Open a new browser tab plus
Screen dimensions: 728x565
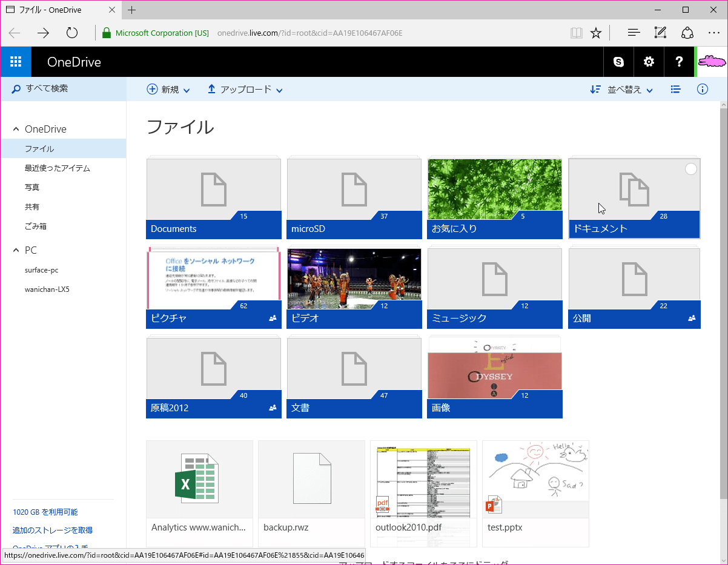point(132,10)
